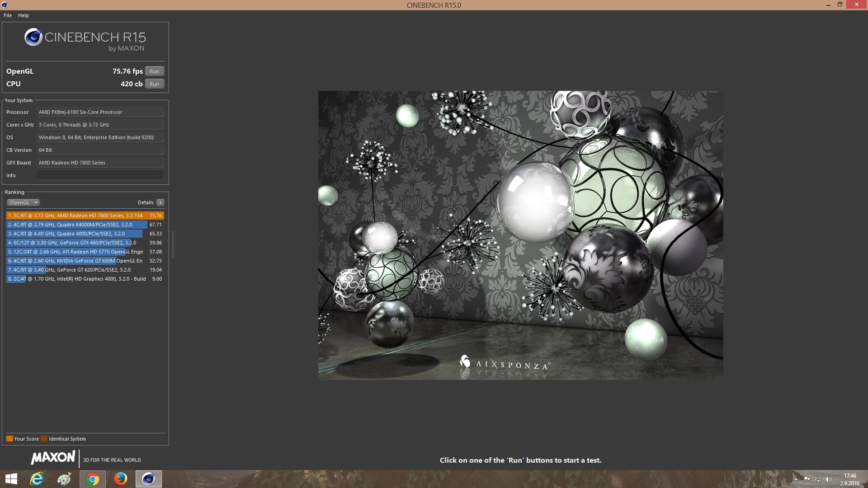The width and height of the screenshot is (868, 488).
Task: Open the volume speaker tray icon
Action: click(x=828, y=479)
